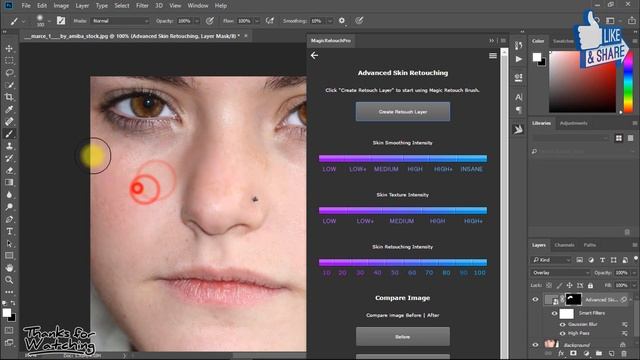The height and width of the screenshot is (360, 640).
Task: Create a new layer icon
Action: tap(611, 353)
